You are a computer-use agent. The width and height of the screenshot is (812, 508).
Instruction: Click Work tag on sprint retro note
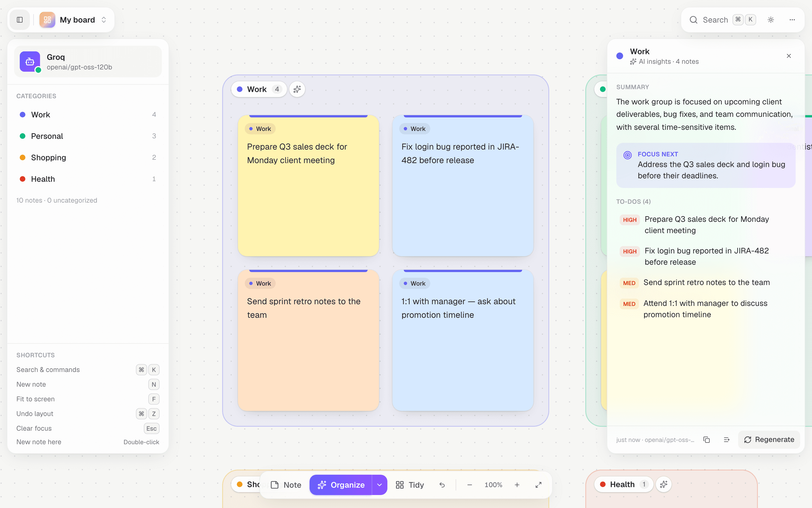260,283
